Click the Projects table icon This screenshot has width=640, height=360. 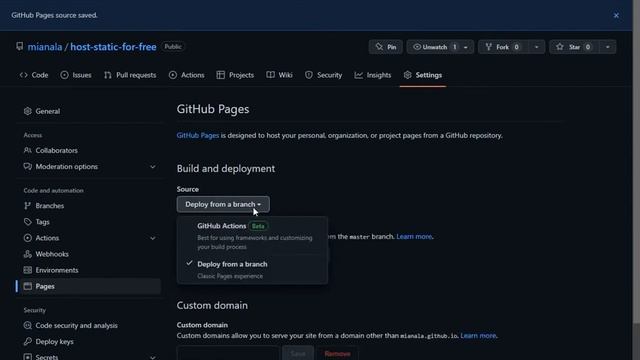pos(220,75)
